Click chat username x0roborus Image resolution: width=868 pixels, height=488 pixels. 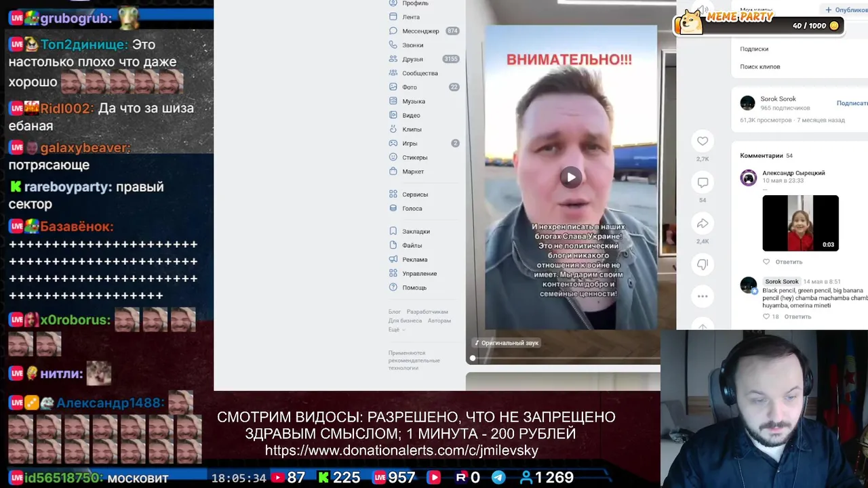[x=75, y=320]
